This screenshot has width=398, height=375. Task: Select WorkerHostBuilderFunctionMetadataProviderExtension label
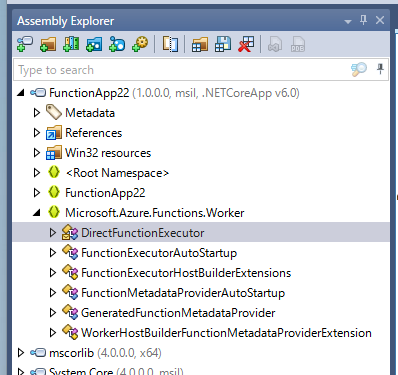pos(226,333)
